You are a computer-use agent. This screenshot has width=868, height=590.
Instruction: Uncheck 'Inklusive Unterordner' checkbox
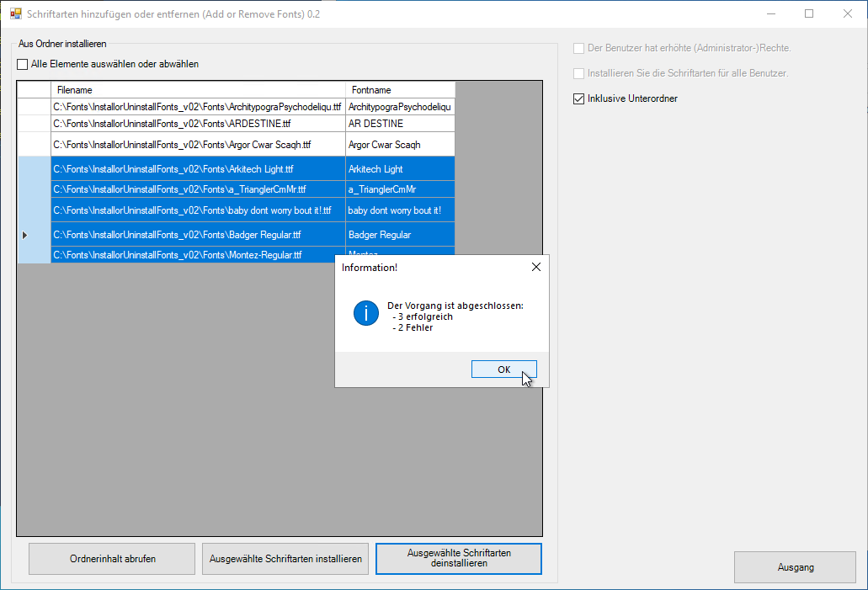(578, 98)
